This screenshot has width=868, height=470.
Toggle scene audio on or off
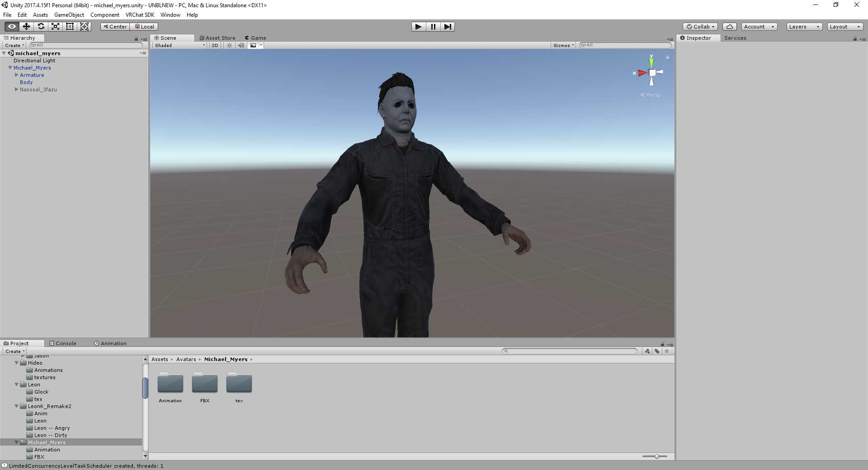(x=241, y=45)
